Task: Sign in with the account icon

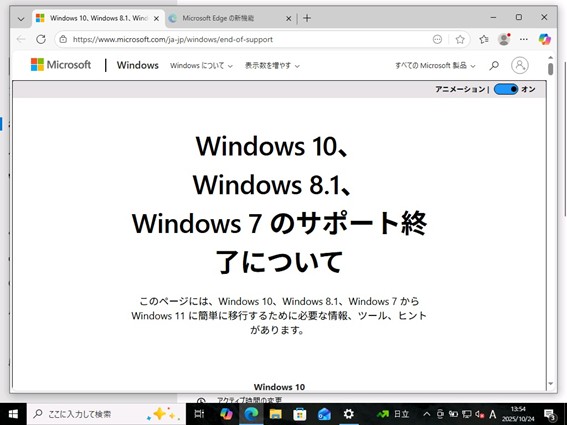Action: coord(520,65)
